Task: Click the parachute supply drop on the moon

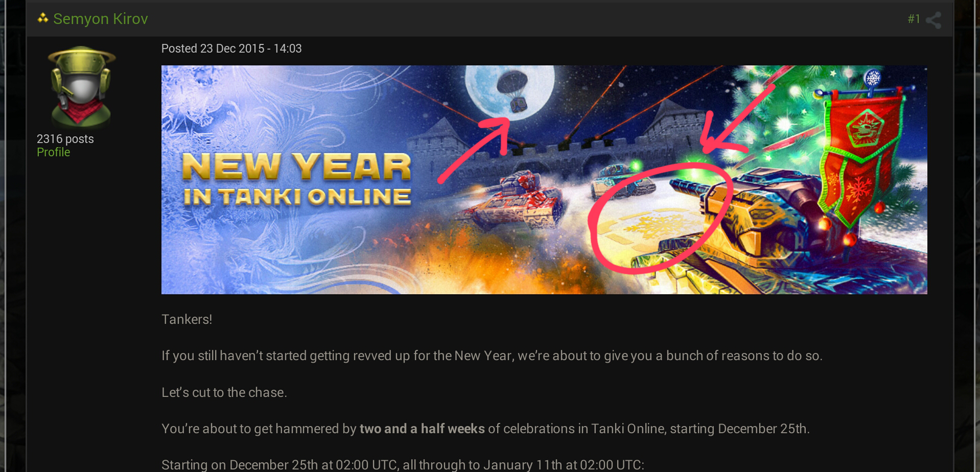Action: [513, 90]
